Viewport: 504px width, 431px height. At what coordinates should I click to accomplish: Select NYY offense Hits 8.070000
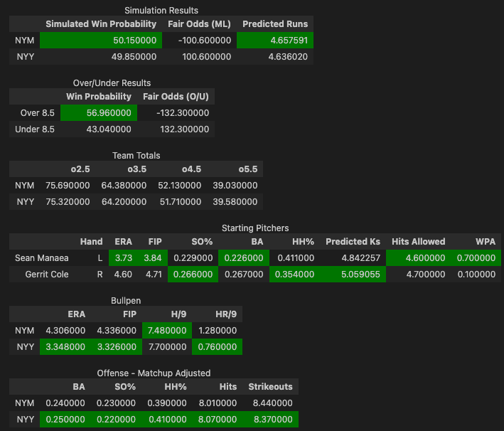click(218, 420)
